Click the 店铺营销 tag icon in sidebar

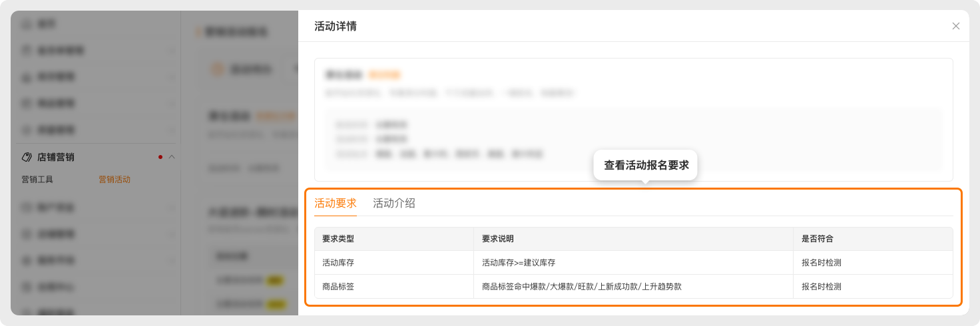[x=27, y=157]
